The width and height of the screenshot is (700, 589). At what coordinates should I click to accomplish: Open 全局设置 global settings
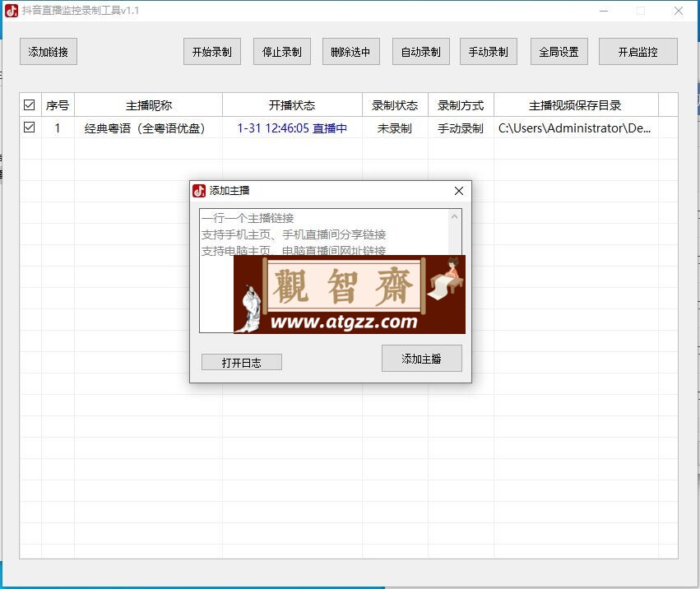[x=559, y=52]
